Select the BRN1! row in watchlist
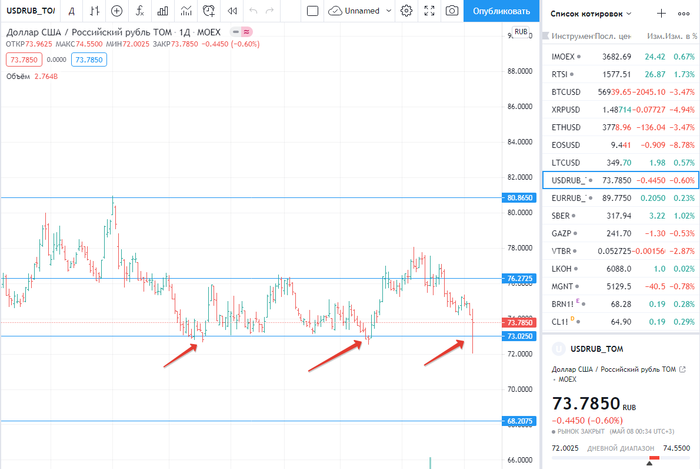Screen dimensions: 700x469 click(x=621, y=304)
